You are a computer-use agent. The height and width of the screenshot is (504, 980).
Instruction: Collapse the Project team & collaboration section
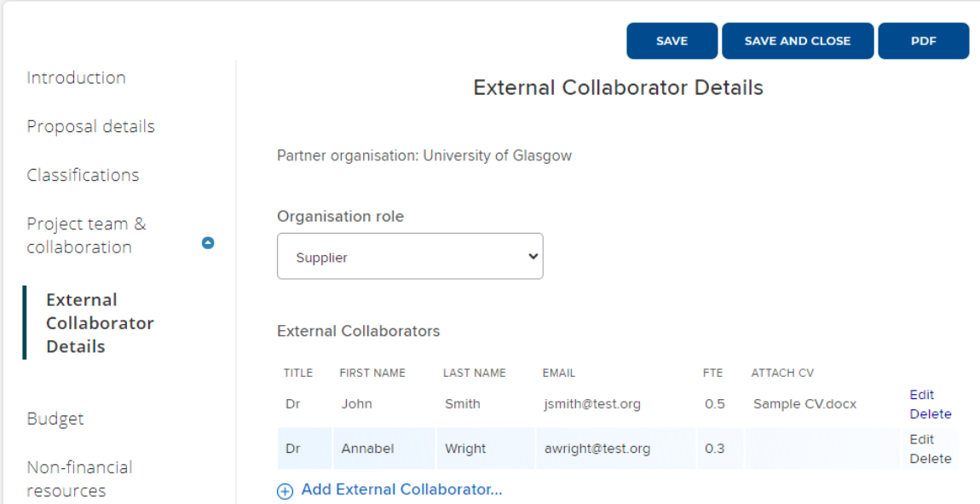pos(207,243)
